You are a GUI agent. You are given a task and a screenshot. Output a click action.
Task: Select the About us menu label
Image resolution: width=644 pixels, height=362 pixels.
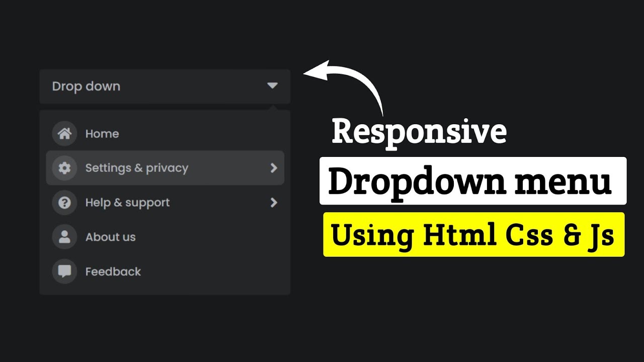111,237
